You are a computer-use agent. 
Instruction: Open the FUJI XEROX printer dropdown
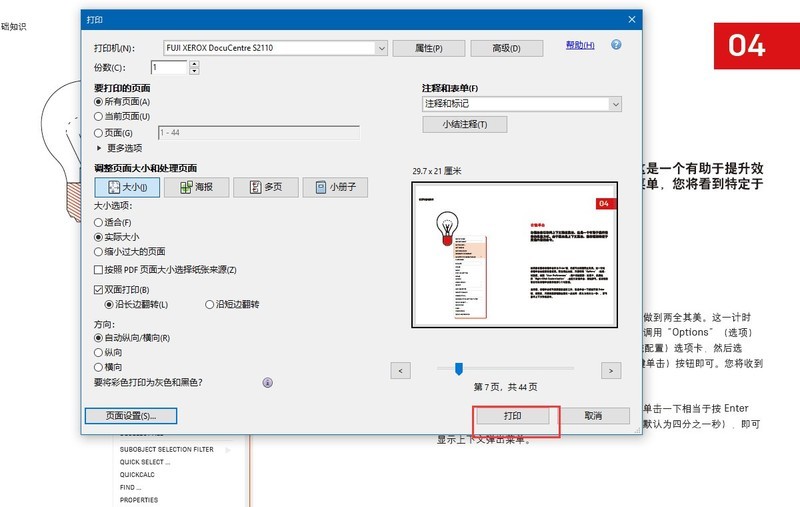pos(381,47)
